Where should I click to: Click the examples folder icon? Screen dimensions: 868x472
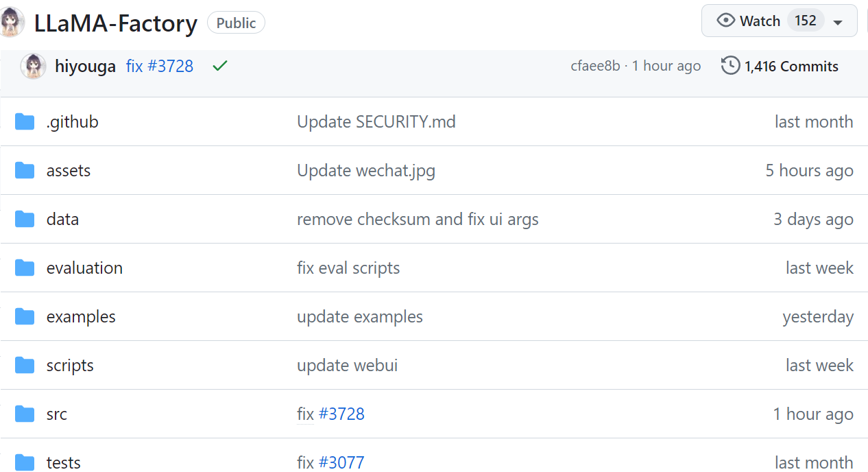[25, 317]
